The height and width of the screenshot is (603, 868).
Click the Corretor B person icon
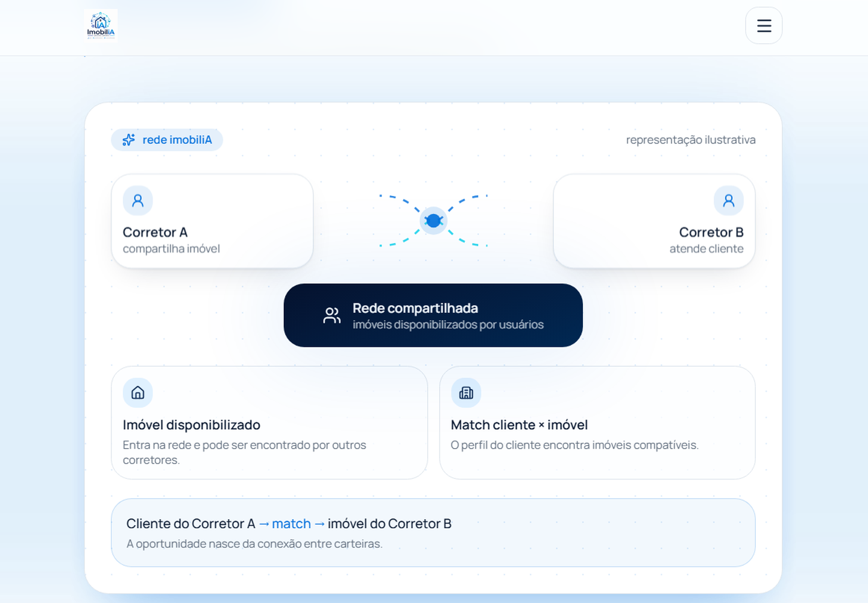(729, 201)
